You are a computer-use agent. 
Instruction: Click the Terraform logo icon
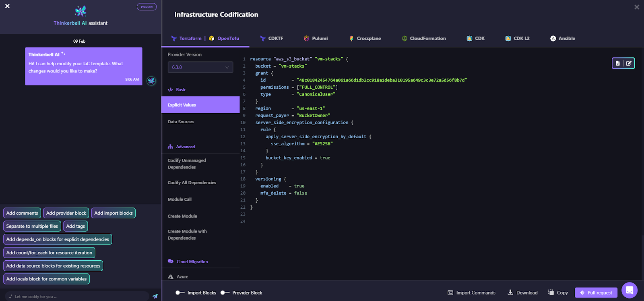174,39
